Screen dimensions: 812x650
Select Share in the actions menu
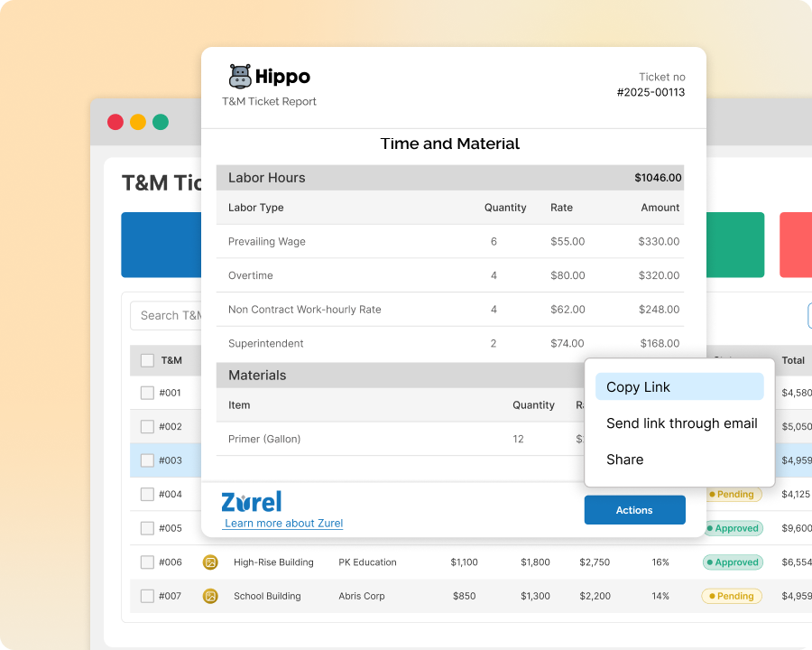pyautogui.click(x=624, y=460)
